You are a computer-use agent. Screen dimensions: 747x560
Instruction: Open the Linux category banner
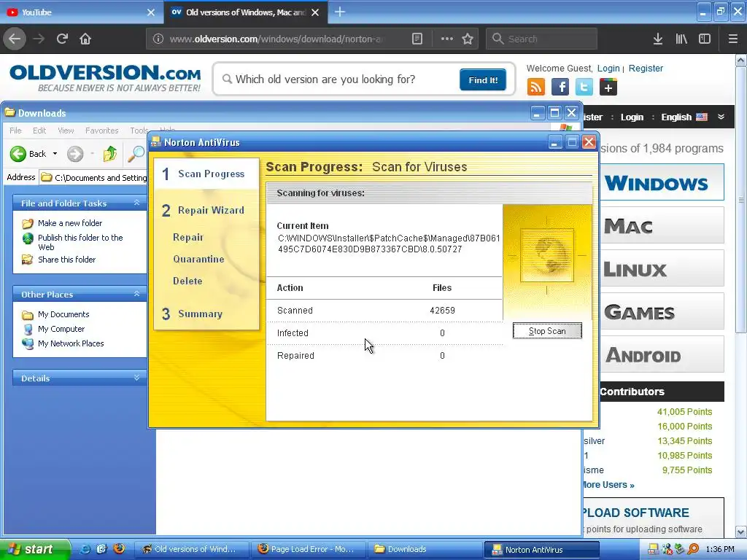coord(662,269)
